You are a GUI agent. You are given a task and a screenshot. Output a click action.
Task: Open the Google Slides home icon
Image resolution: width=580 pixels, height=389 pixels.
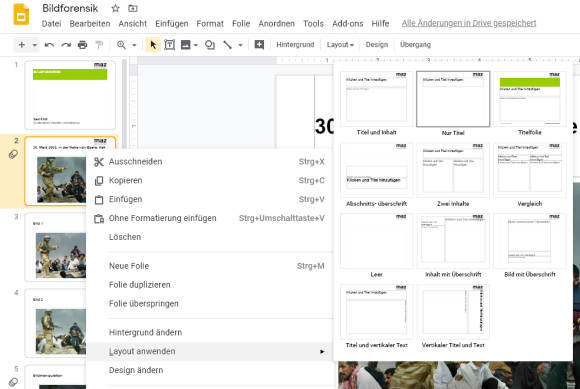point(21,14)
